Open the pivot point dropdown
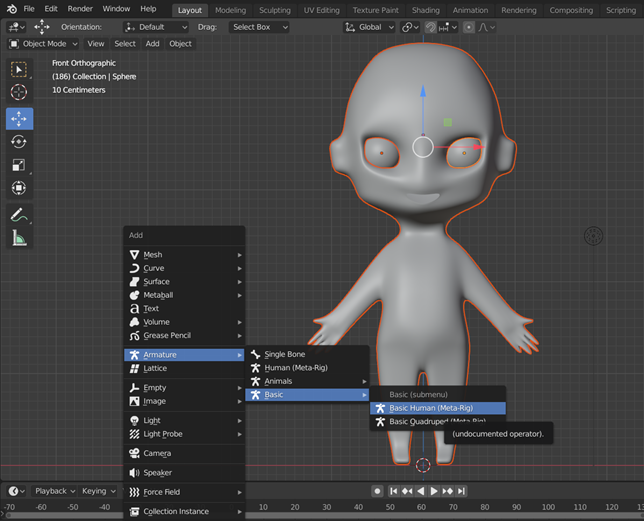This screenshot has height=521, width=644. click(410, 27)
